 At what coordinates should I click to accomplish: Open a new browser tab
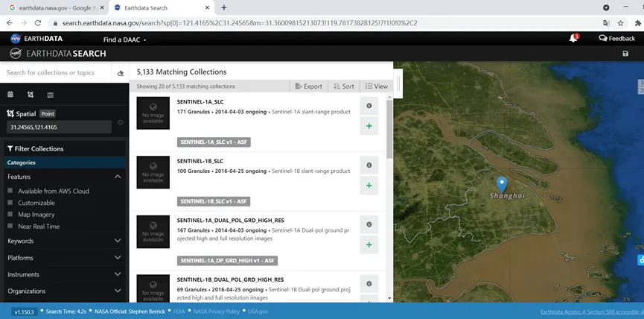(x=224, y=7)
